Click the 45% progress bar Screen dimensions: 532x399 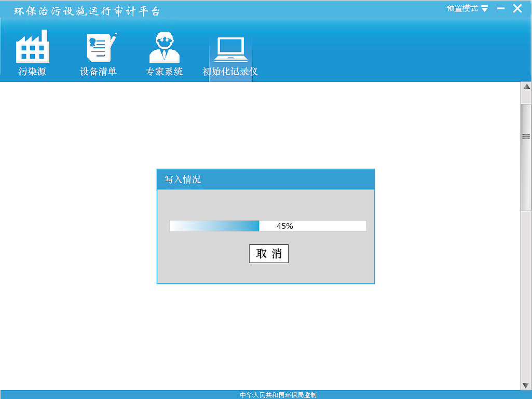(x=267, y=226)
